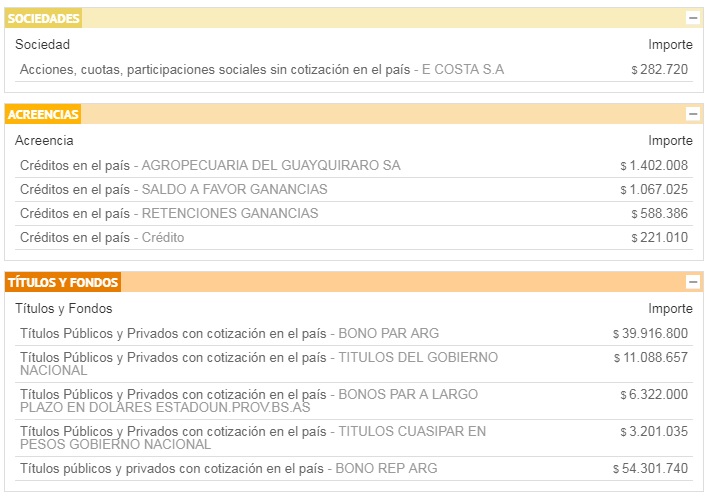Click the ACREENCIAS section header
This screenshot has width=711, height=501.
pyautogui.click(x=44, y=115)
